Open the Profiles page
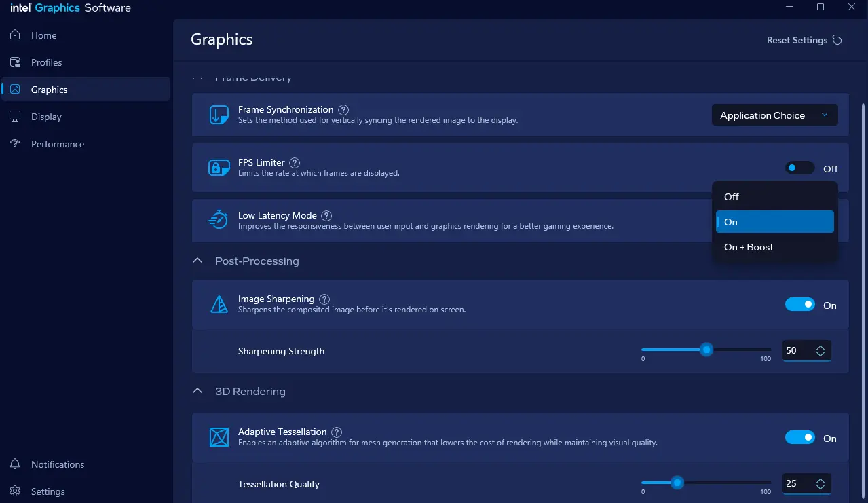Image resolution: width=868 pixels, height=503 pixels. [86, 62]
